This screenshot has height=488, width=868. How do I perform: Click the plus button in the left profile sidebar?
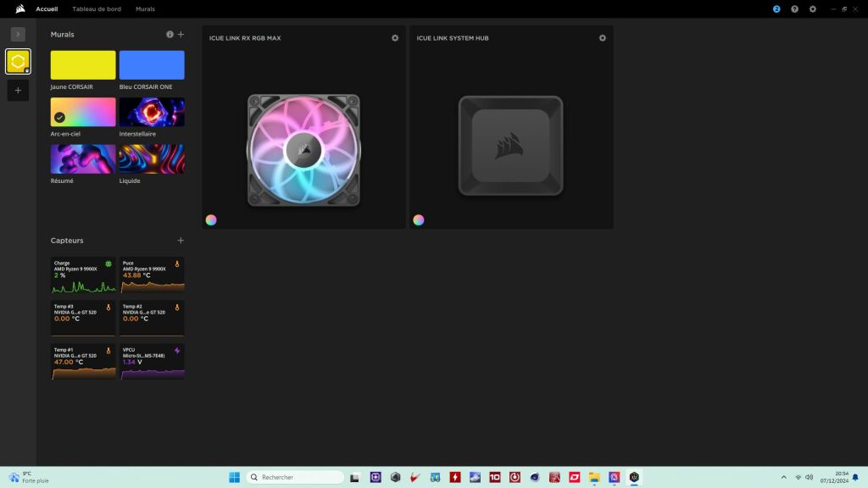click(x=18, y=90)
